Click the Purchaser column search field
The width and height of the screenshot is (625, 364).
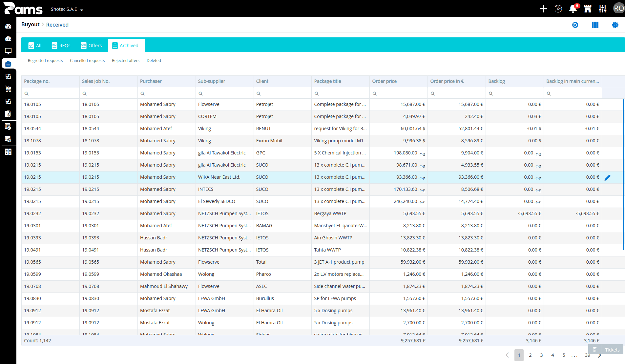167,93
